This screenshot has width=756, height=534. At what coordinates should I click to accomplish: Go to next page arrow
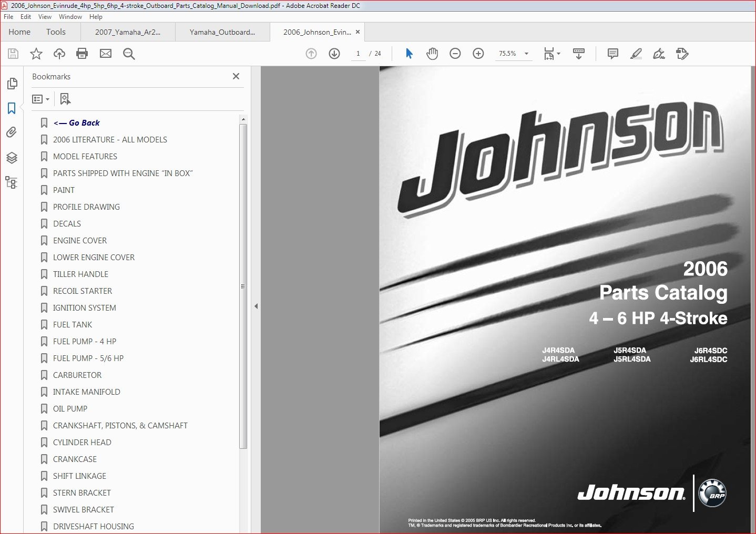[x=334, y=54]
